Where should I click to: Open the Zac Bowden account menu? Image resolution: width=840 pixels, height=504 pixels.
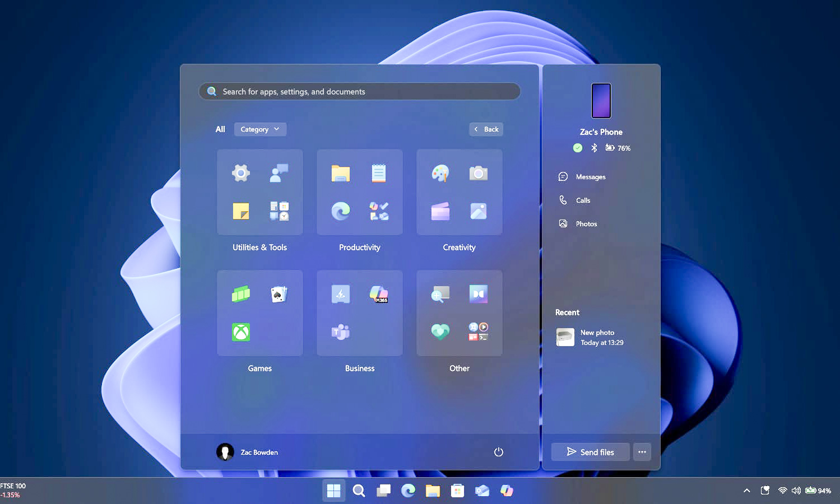pyautogui.click(x=247, y=452)
